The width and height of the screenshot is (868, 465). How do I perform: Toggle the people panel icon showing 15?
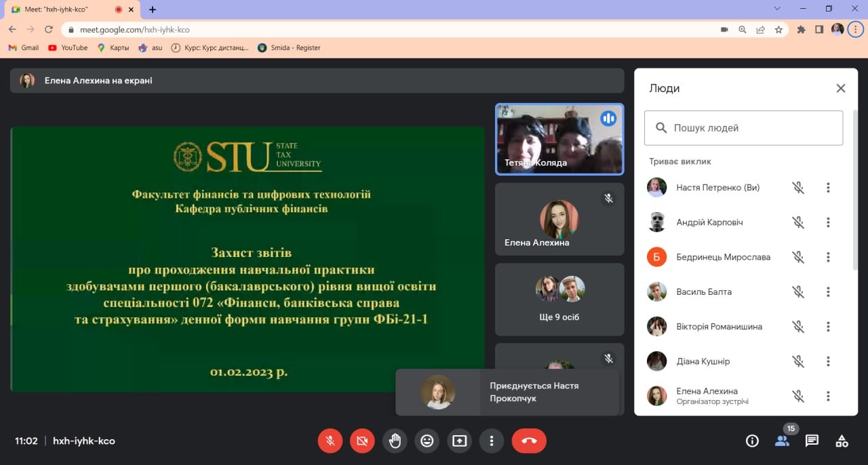pos(782,441)
